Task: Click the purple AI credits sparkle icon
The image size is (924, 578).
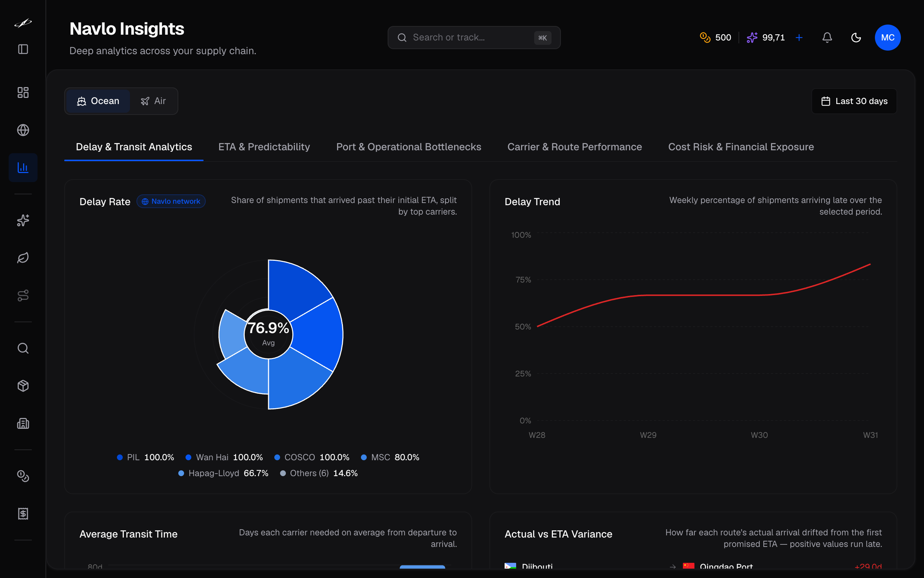Action: 752,38
